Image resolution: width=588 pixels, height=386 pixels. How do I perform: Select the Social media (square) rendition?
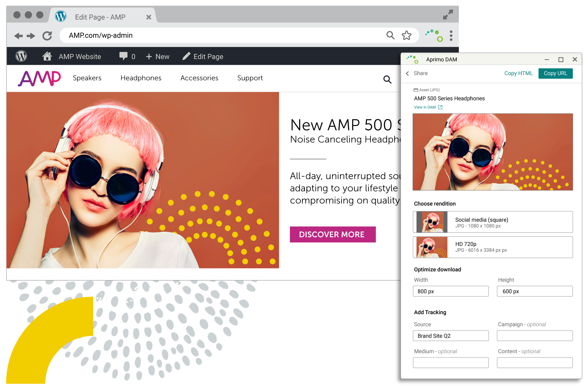493,222
